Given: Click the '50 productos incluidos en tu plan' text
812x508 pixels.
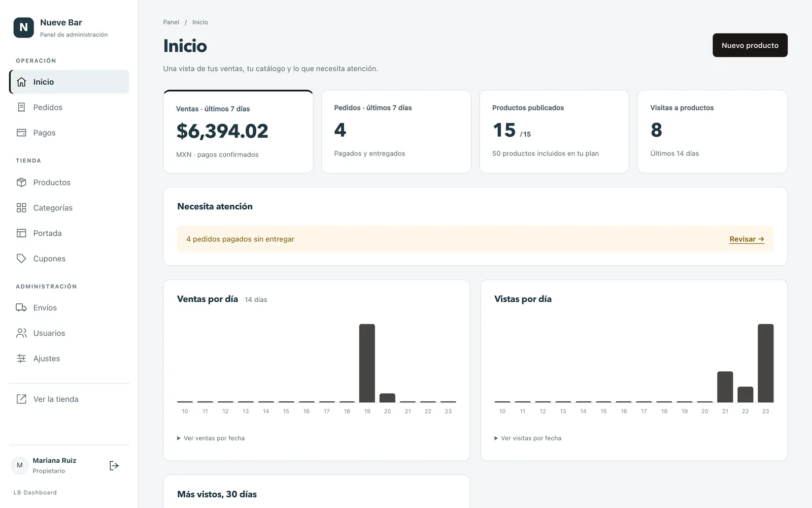Looking at the screenshot, I should tap(546, 153).
